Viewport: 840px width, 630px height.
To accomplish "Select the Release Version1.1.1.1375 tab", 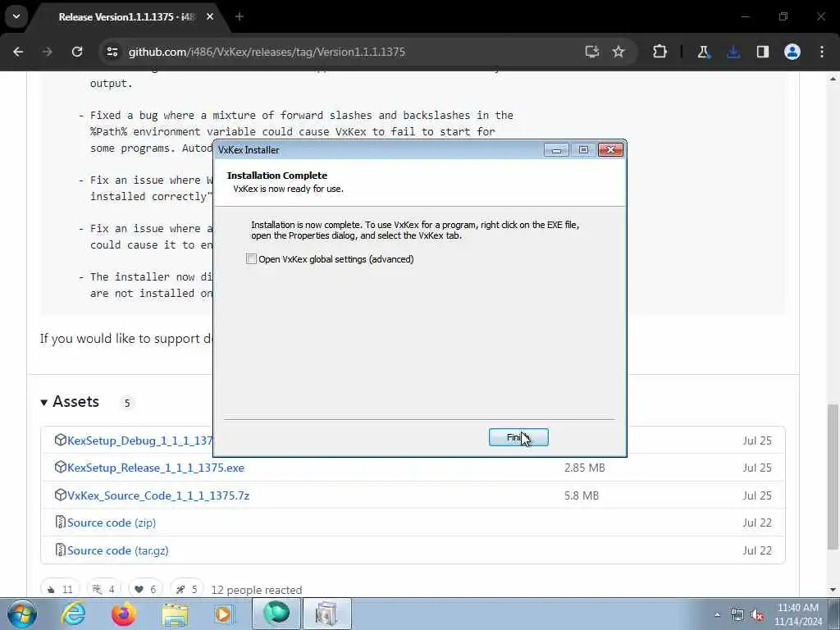I will 126,17.
